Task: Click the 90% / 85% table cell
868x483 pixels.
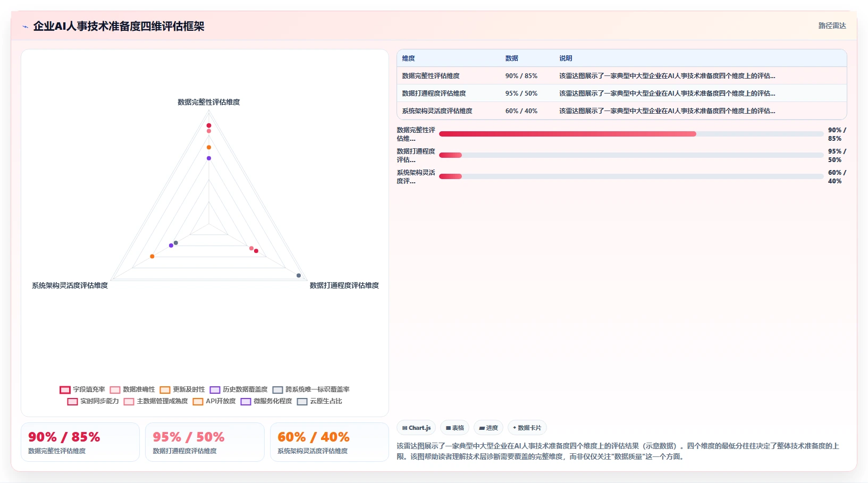Action: point(521,76)
